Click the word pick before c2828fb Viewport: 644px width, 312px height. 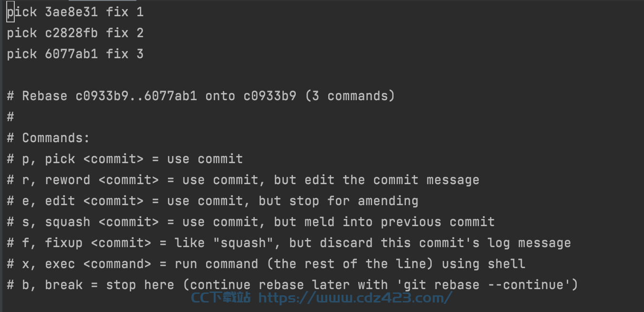[22, 33]
